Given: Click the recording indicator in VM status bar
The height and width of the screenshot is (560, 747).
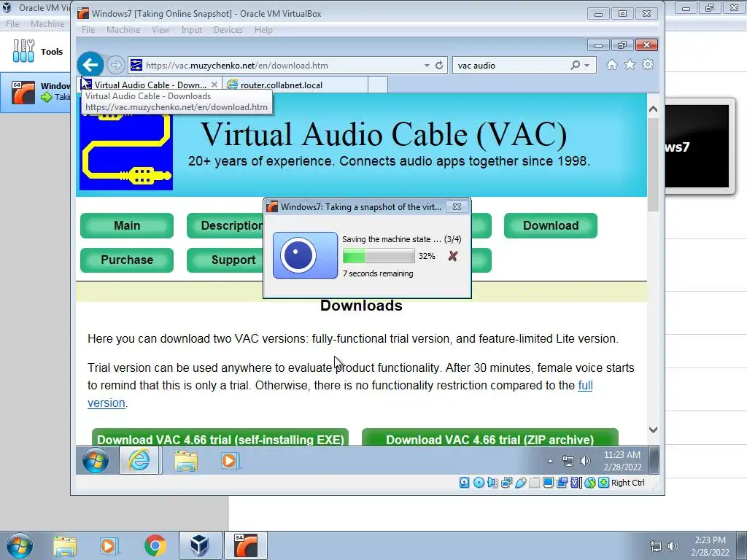Looking at the screenshot, I should coord(562,483).
